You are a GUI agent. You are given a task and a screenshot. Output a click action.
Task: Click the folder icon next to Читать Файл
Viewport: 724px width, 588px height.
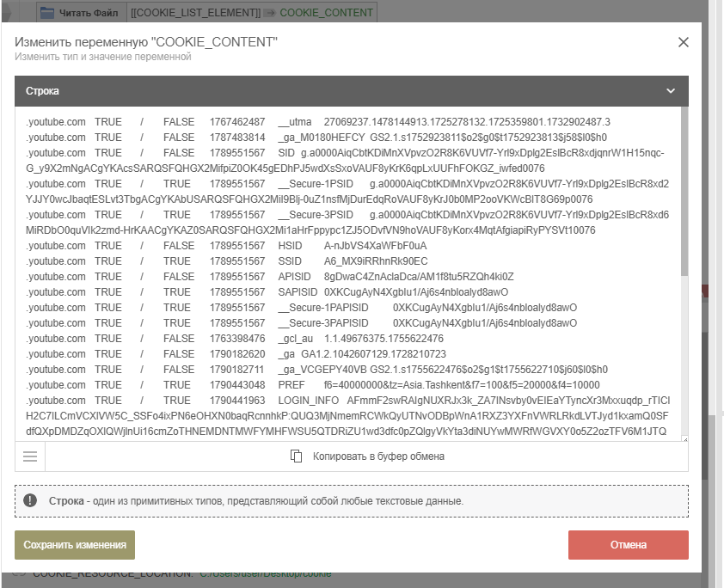(47, 13)
